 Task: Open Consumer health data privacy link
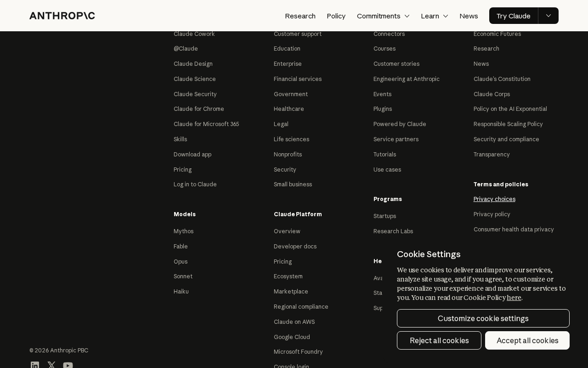[514, 229]
